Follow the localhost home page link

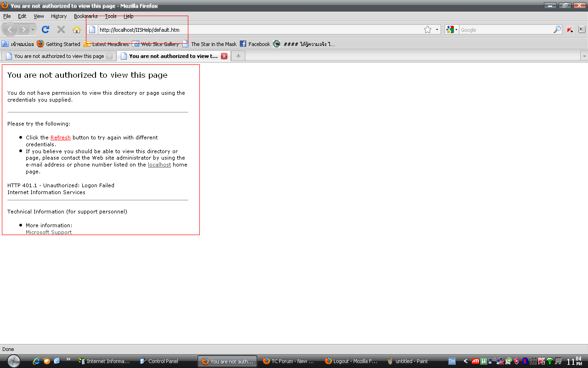[159, 165]
